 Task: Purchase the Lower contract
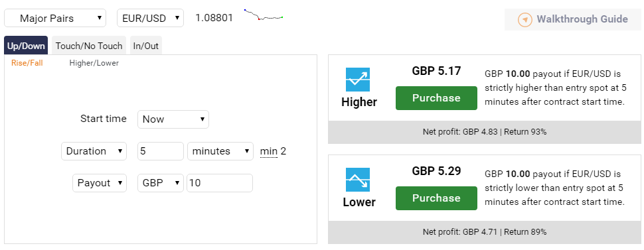pos(437,198)
